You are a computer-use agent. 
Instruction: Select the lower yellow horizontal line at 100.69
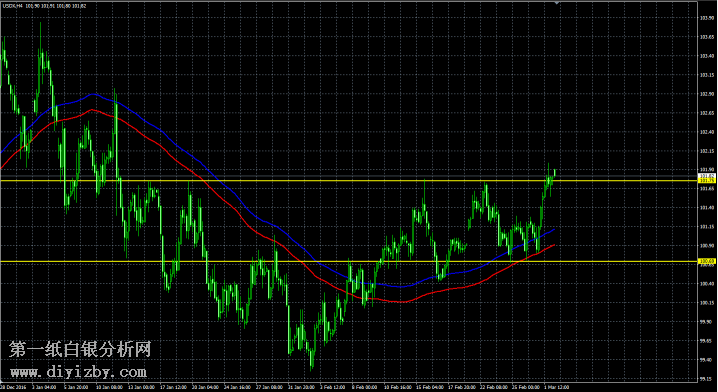[348, 262]
